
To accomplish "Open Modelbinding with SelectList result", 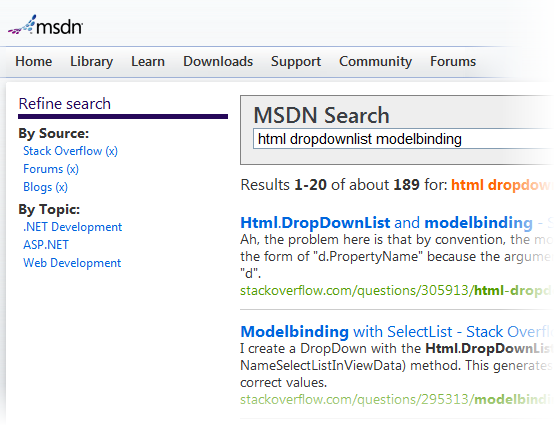I will click(396, 332).
